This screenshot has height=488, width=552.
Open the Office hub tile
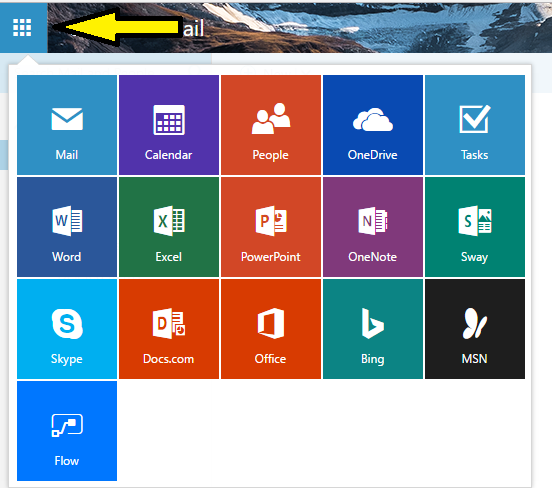point(271,329)
